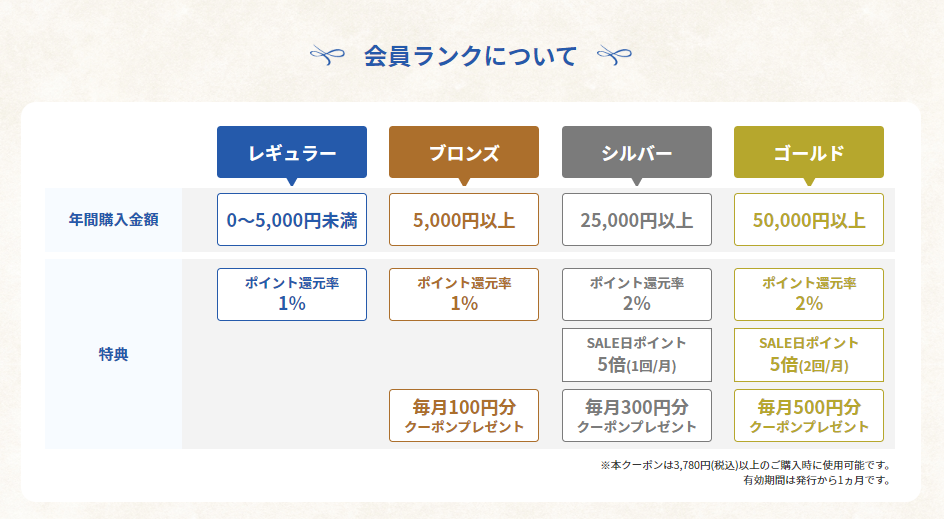Click the 50,000円以上 amount box
Screen dimensions: 944x519
809,220
